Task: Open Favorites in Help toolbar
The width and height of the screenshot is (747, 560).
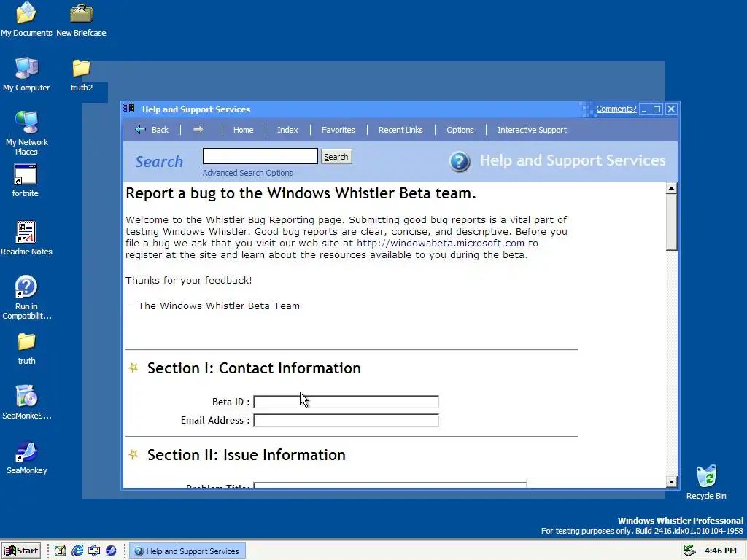Action: [x=338, y=130]
